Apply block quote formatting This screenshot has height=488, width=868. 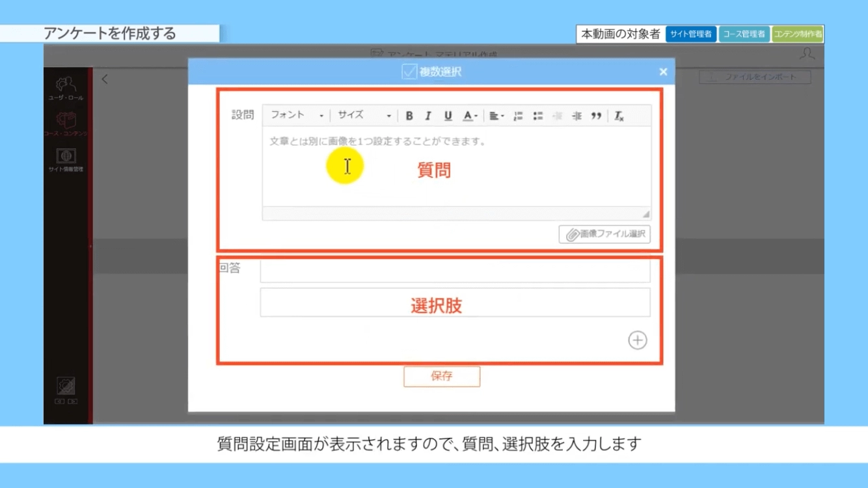coord(596,116)
